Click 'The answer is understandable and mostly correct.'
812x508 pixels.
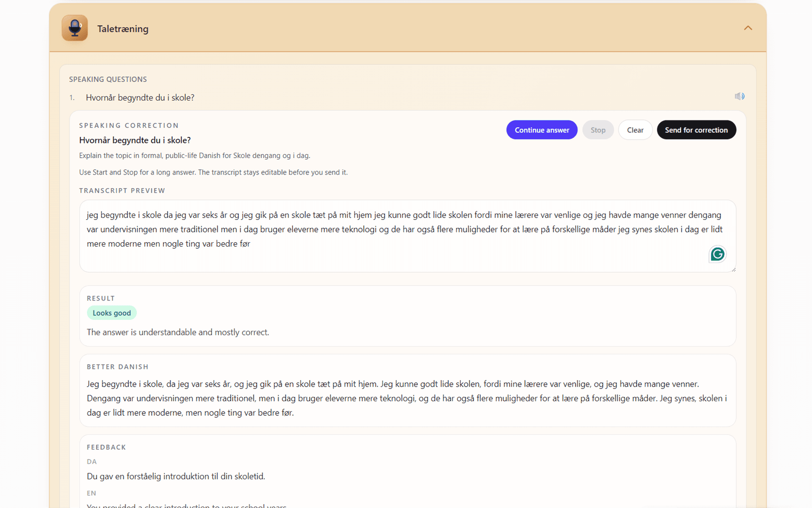178,332
